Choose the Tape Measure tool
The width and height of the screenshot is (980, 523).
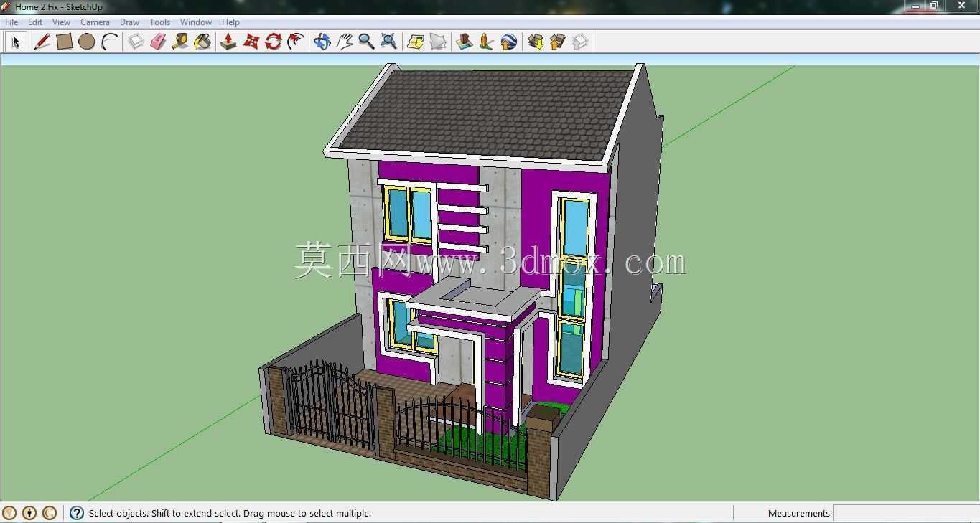[x=180, y=42]
